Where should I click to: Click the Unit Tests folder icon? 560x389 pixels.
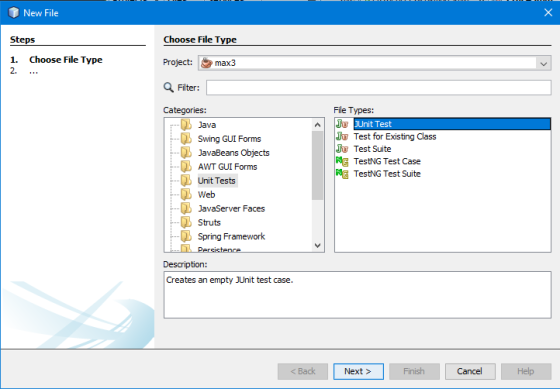(186, 180)
